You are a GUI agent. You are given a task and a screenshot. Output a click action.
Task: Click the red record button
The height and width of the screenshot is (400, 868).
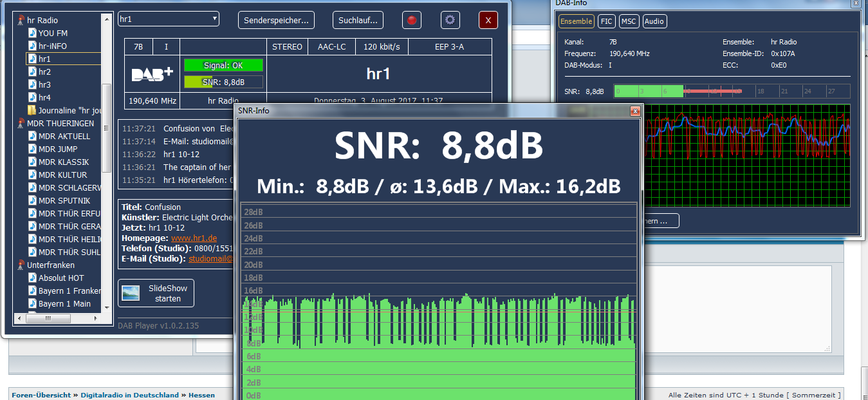(x=411, y=21)
